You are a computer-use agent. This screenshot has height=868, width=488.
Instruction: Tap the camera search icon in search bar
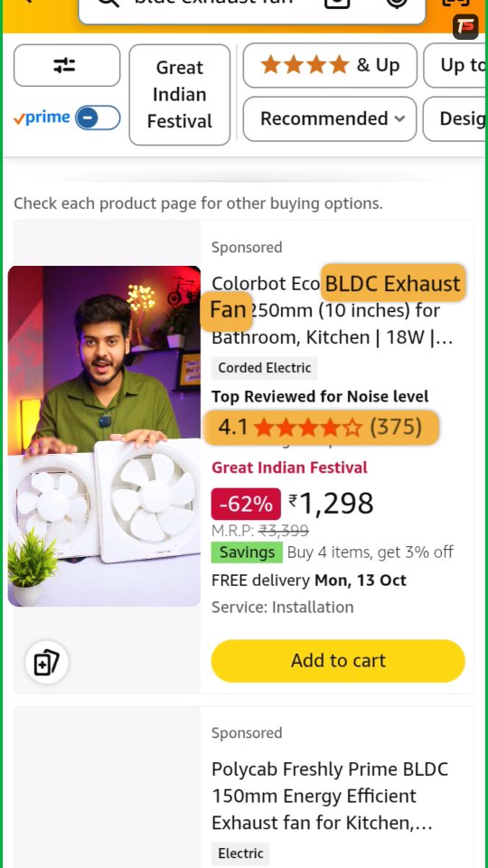point(337,3)
